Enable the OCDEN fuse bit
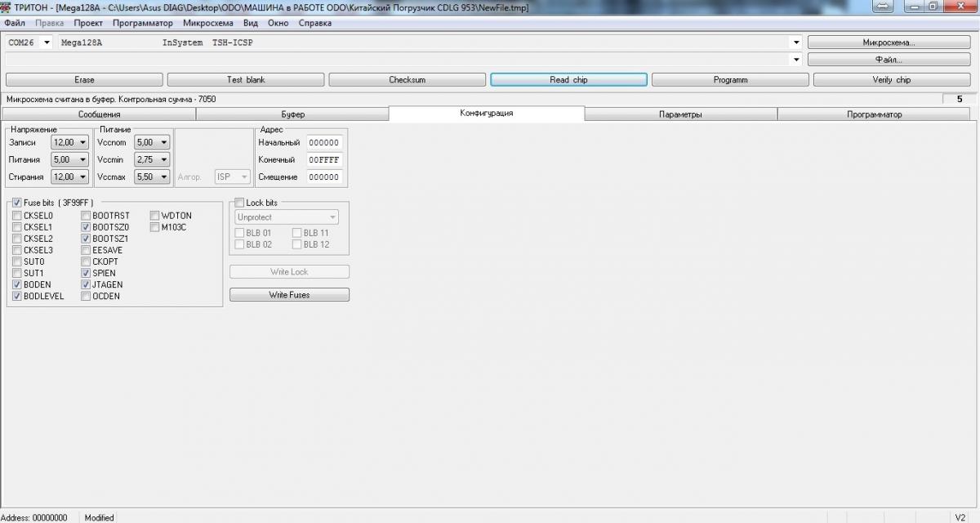 pyautogui.click(x=86, y=296)
